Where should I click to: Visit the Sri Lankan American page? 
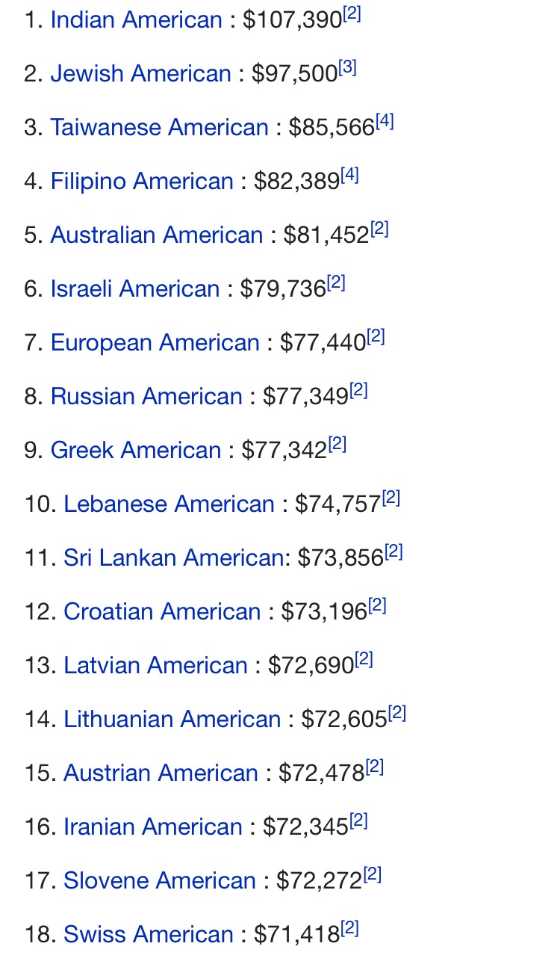click(x=173, y=558)
